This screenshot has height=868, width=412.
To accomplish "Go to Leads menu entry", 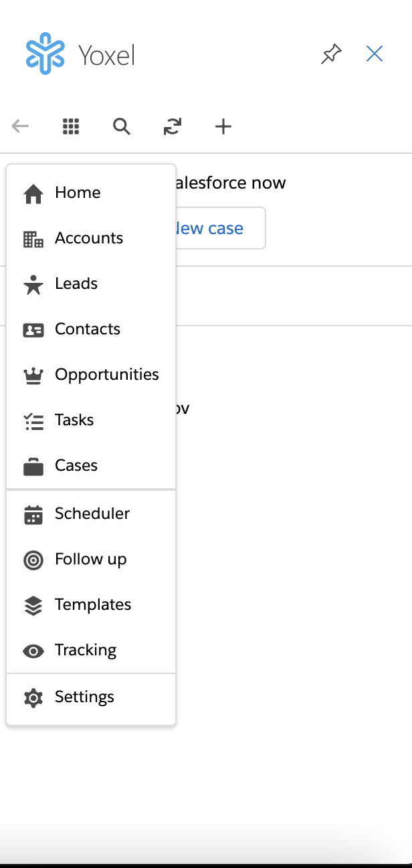I will coord(76,284).
